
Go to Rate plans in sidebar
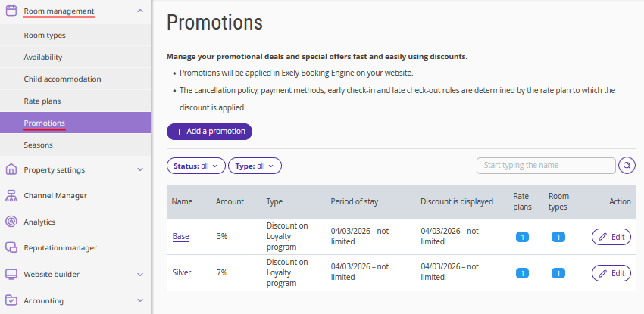42,101
